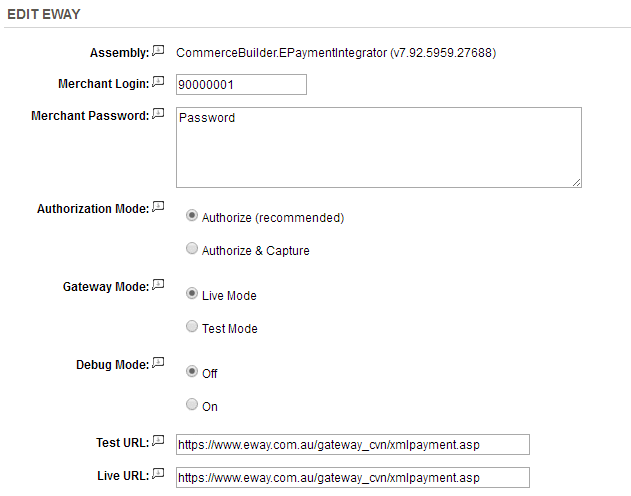The width and height of the screenshot is (631, 496).
Task: Click the Test URL input box
Action: pyautogui.click(x=353, y=445)
